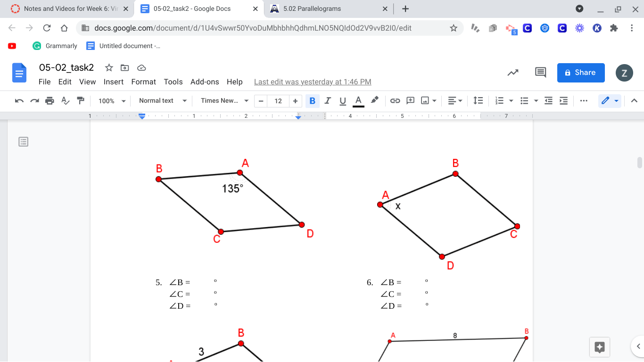View the cloud save status
The height and width of the screenshot is (362, 644).
(141, 67)
